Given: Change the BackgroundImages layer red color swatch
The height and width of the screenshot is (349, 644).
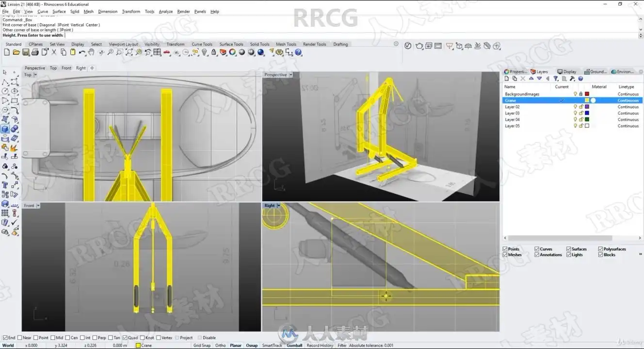Looking at the screenshot, I should pyautogui.click(x=587, y=94).
